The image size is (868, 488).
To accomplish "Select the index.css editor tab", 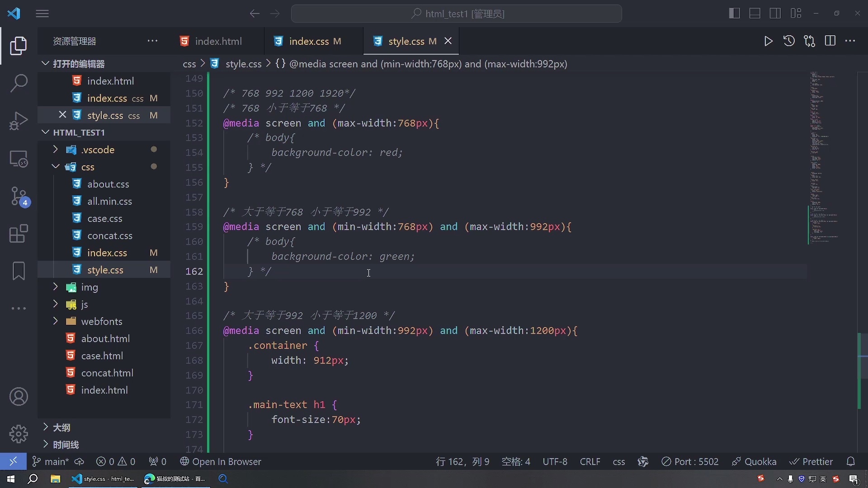I will pos(313,41).
